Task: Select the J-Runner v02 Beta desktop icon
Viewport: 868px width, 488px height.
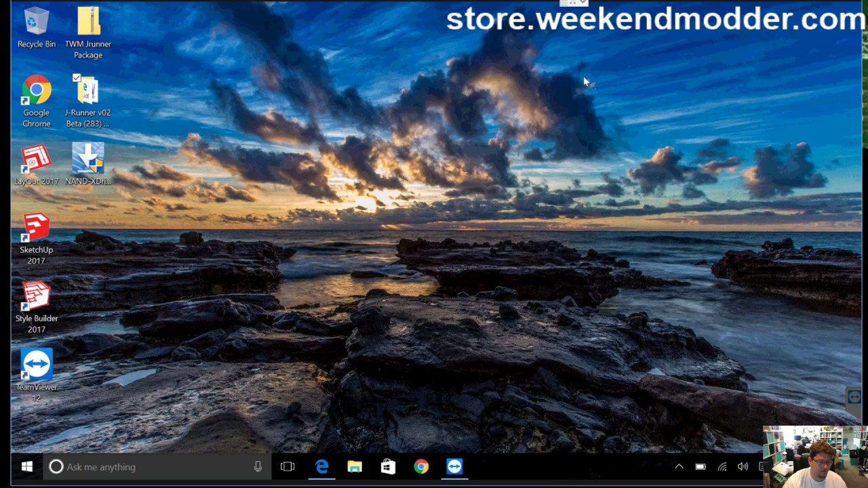Action: pyautogui.click(x=88, y=102)
